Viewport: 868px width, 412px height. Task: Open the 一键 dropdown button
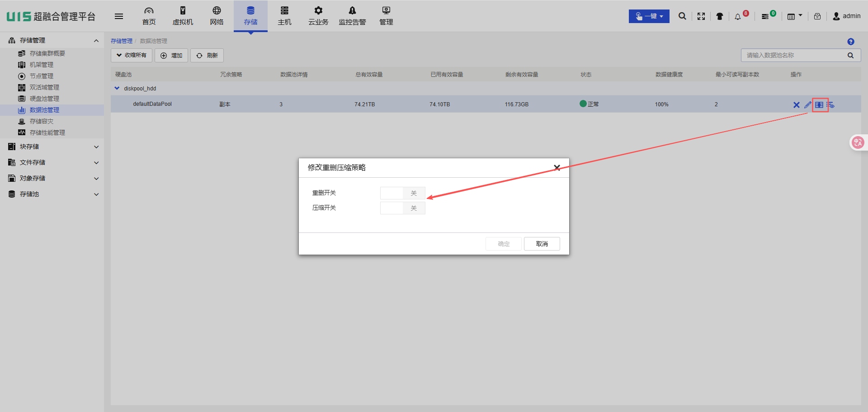click(x=649, y=16)
